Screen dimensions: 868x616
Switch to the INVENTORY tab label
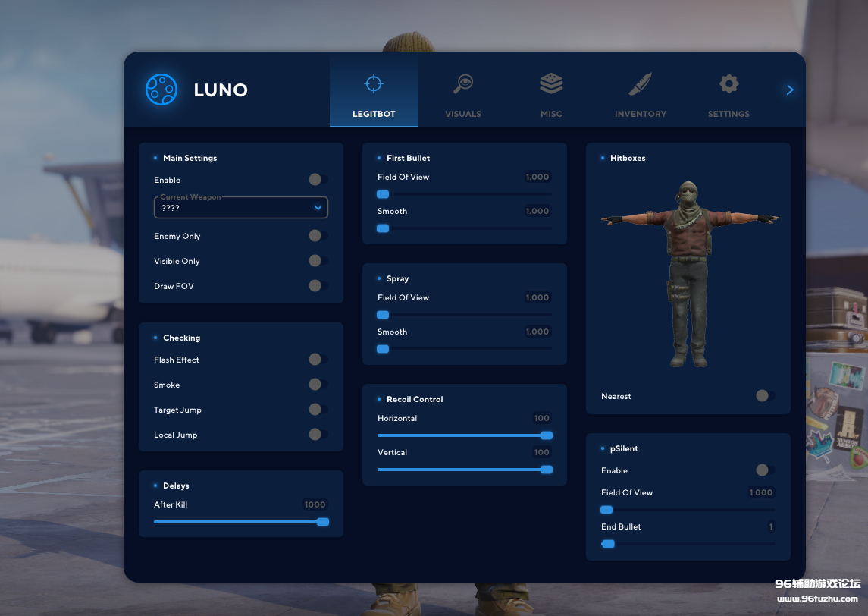pos(640,114)
